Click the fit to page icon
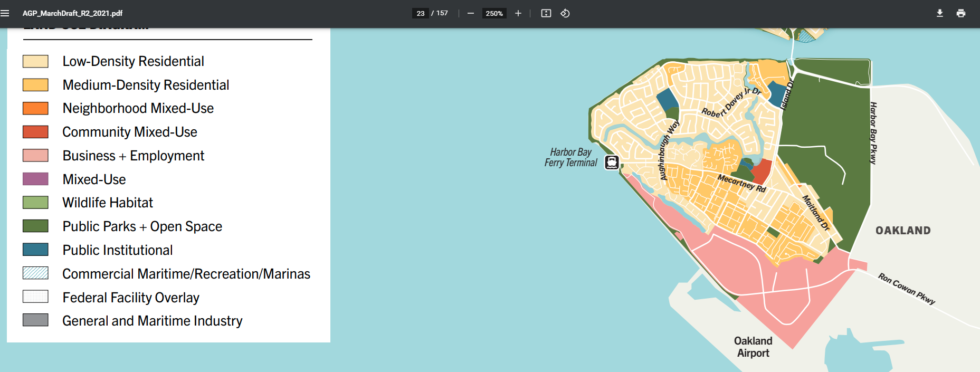 click(546, 13)
